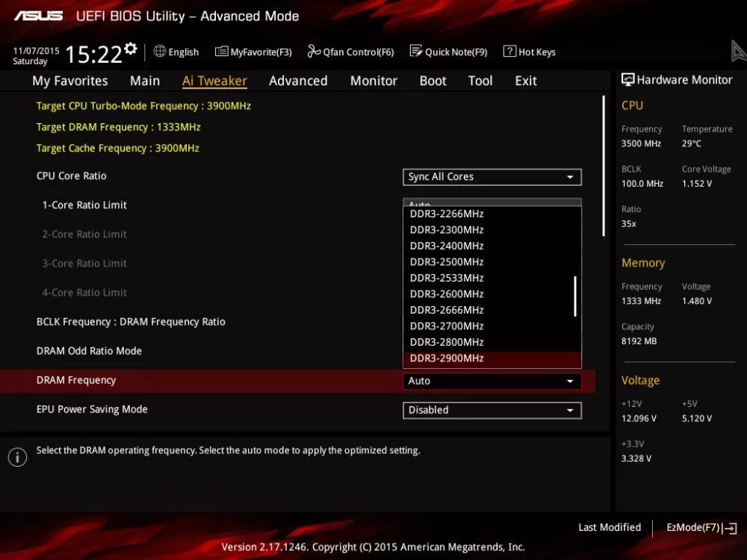
Task: Click the DRAM Frequency dropdown arrow
Action: click(x=570, y=382)
